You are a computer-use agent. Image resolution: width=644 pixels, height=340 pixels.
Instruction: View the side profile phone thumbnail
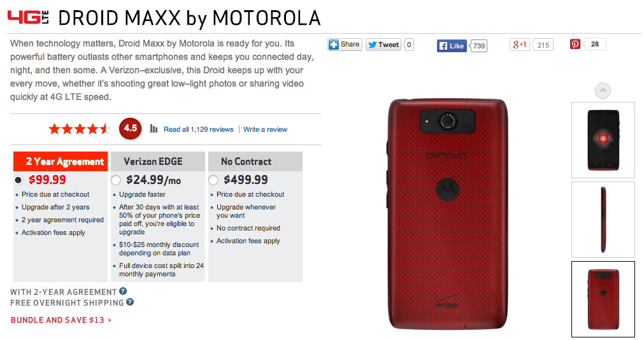(x=603, y=220)
